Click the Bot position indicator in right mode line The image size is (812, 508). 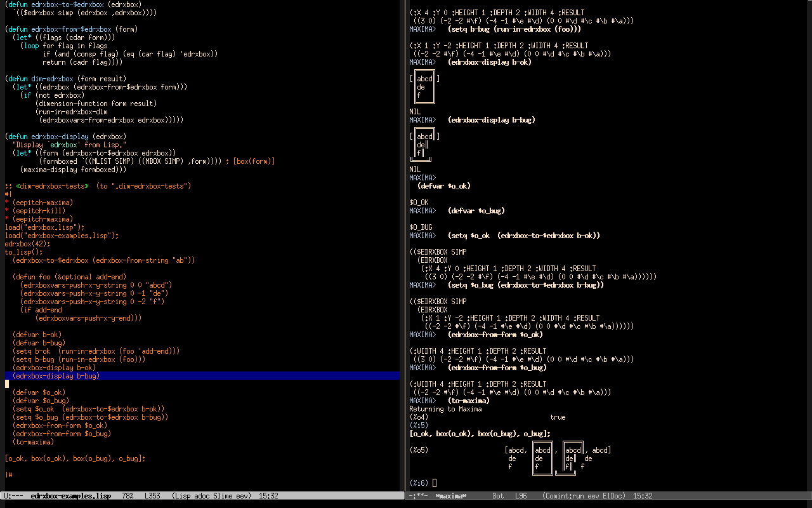point(499,496)
